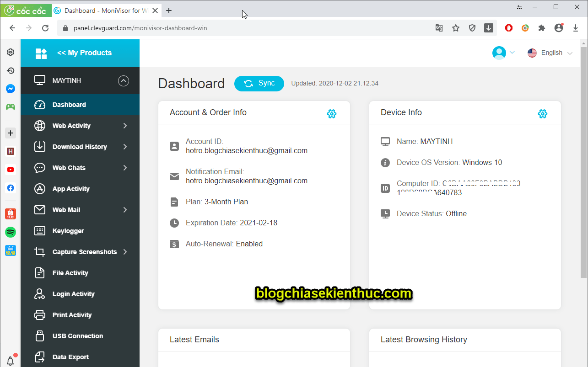This screenshot has width=588, height=367.
Task: Expand the Web Activity submenu
Action: [x=125, y=126]
